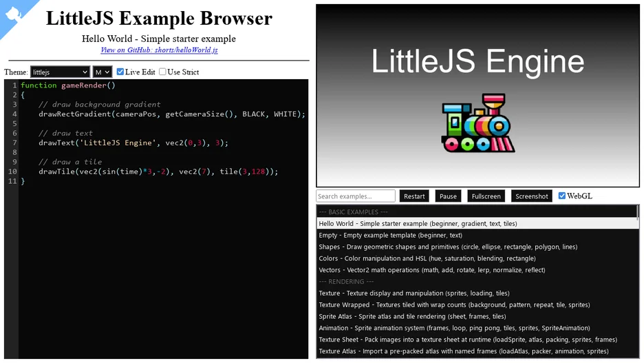Select the Shapes example
Image resolution: width=644 pixels, height=363 pixels.
(x=476, y=247)
